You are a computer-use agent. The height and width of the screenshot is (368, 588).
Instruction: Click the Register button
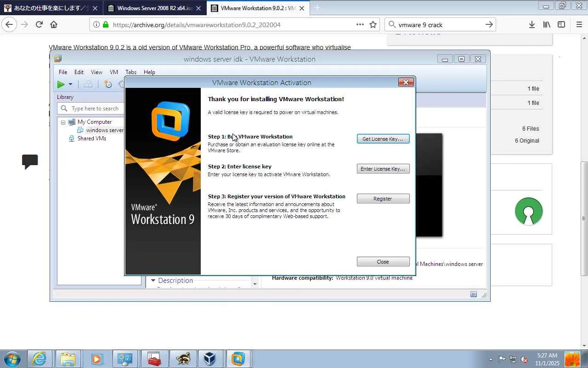point(383,199)
